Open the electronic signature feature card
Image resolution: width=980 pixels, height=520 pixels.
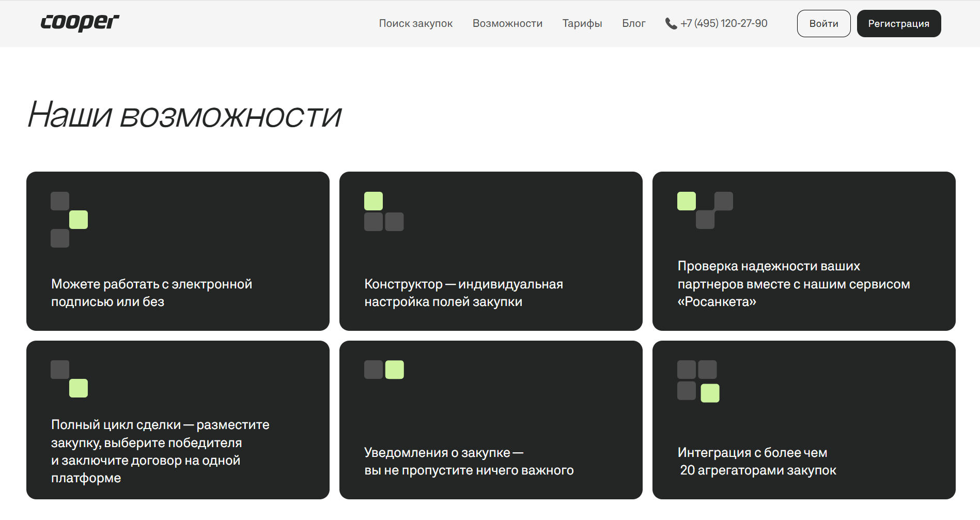tap(178, 251)
